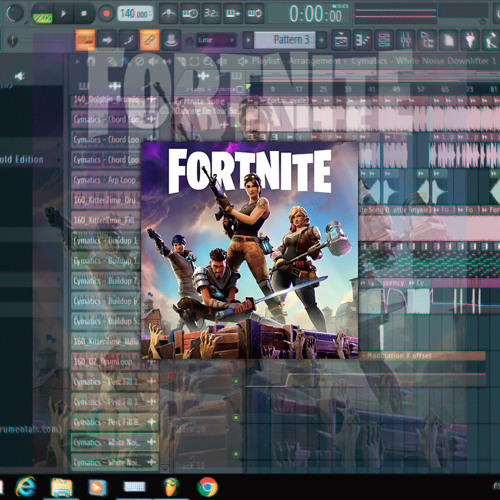This screenshot has width=500, height=500.
Task: Select the Playlist zoom tool
Action: tap(208, 61)
